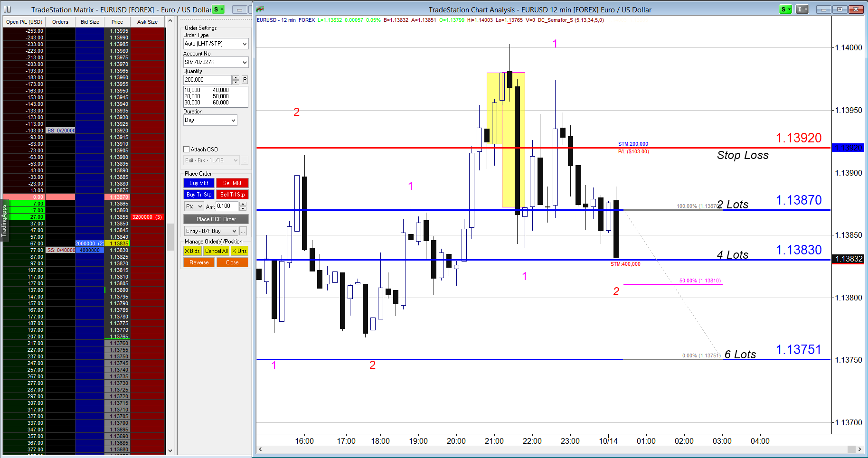
Task: Increase the Amt value with the up spinner
Action: pyautogui.click(x=243, y=204)
